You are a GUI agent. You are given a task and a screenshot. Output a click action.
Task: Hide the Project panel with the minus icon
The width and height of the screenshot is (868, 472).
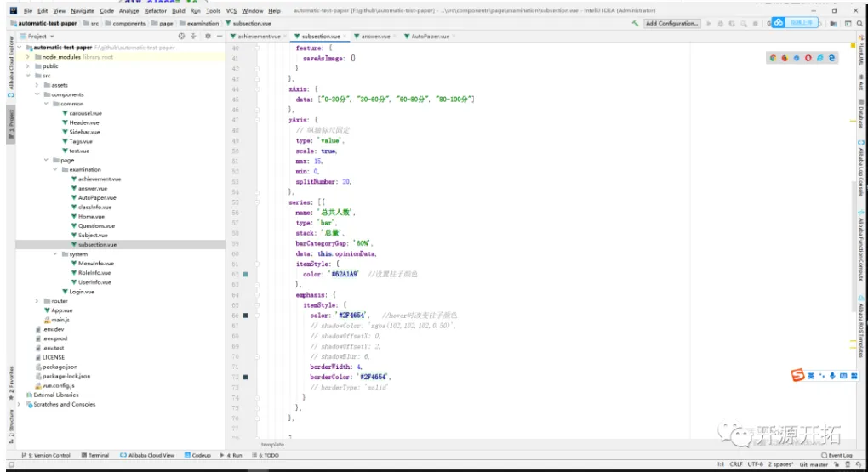click(220, 37)
